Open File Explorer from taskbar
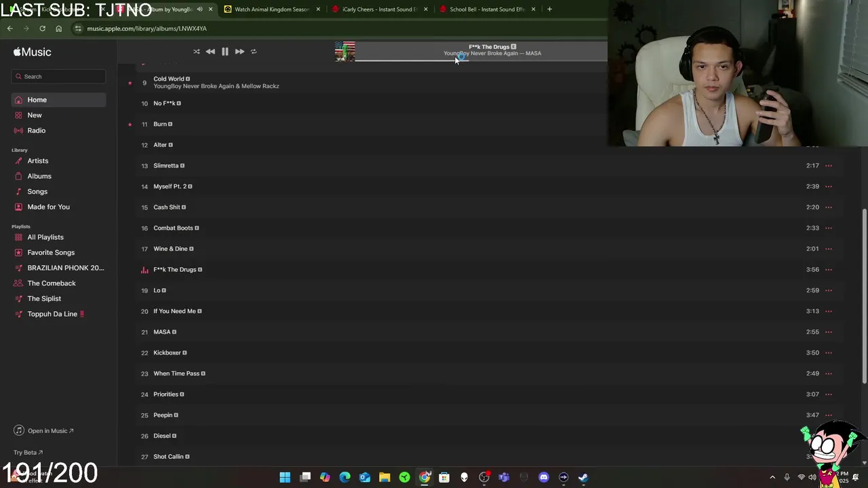Screen dimensions: 868x488 point(384,477)
